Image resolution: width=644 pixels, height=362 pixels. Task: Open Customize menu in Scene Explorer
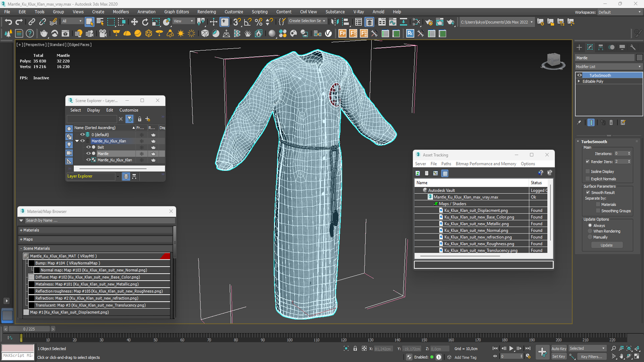coord(129,110)
